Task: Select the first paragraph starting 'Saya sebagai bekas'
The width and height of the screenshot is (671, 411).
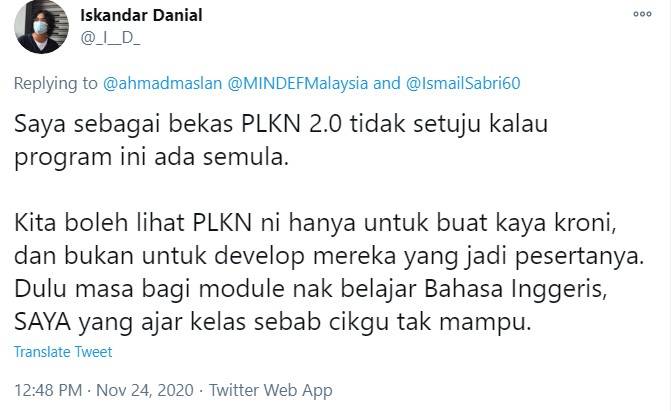Action: 281,140
